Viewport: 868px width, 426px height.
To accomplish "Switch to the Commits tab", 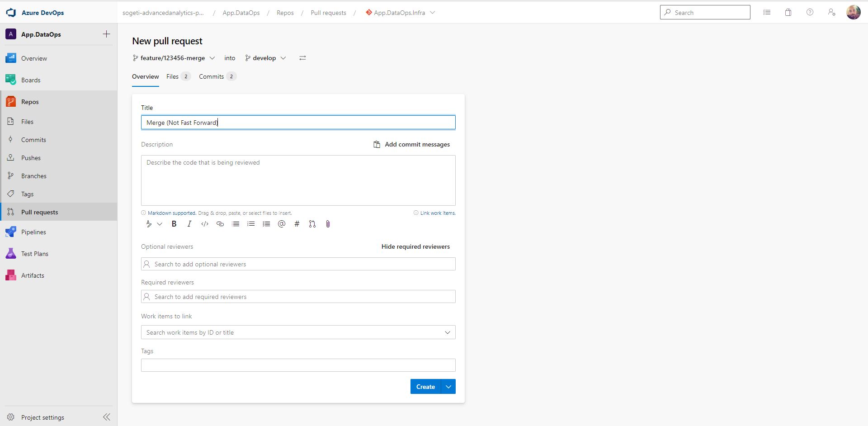I will tap(211, 76).
